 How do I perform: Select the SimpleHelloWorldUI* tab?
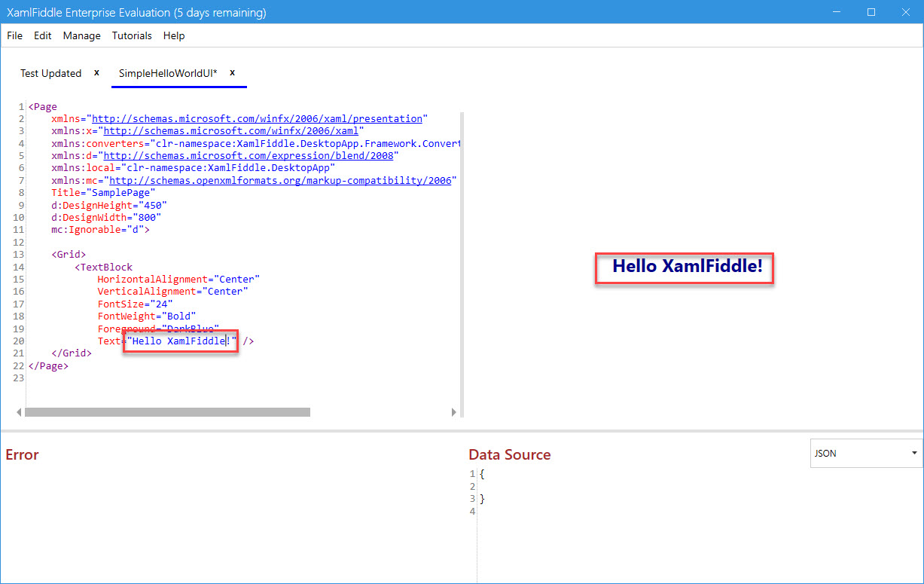(168, 73)
